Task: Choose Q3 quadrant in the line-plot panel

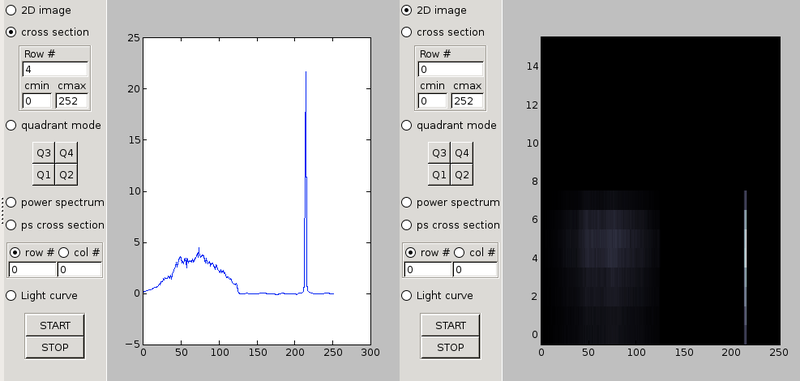Action: [x=43, y=153]
